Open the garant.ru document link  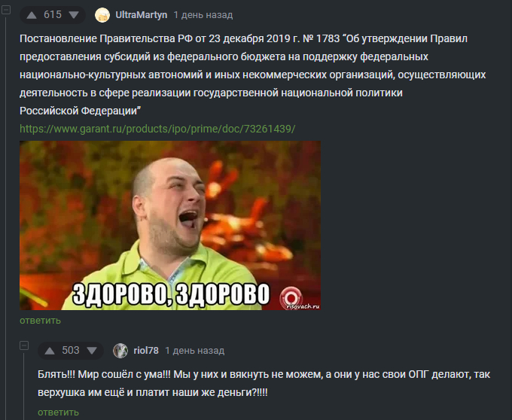click(x=157, y=129)
